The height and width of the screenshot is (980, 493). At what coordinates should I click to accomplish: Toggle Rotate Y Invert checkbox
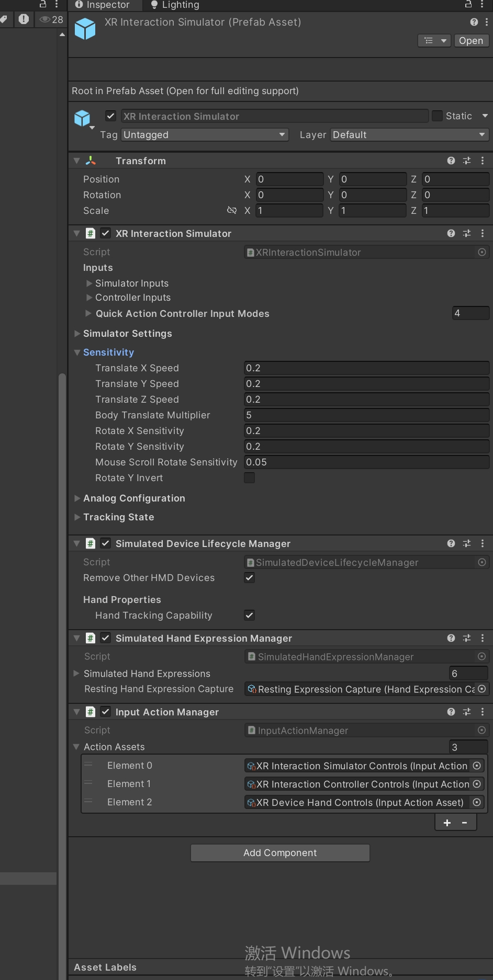[x=250, y=478]
